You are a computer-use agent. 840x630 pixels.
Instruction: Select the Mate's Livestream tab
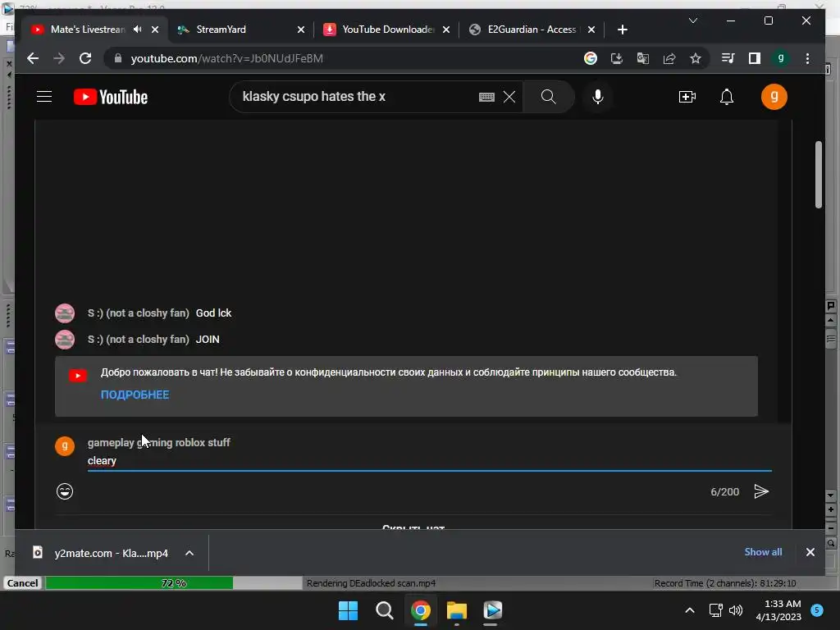point(87,30)
